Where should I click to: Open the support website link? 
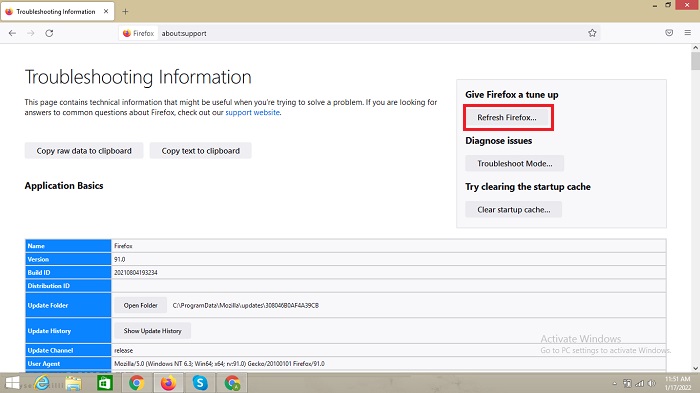(252, 113)
